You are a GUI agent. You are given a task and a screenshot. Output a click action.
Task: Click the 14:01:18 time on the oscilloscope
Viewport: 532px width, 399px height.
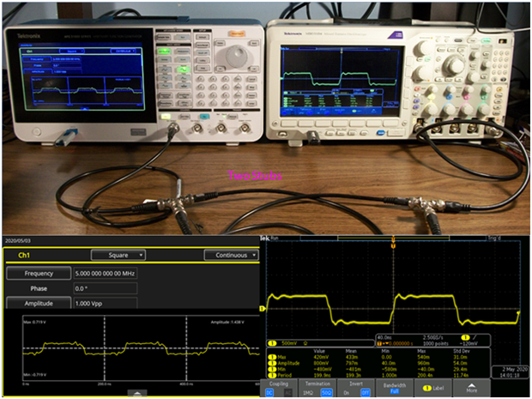(510, 375)
